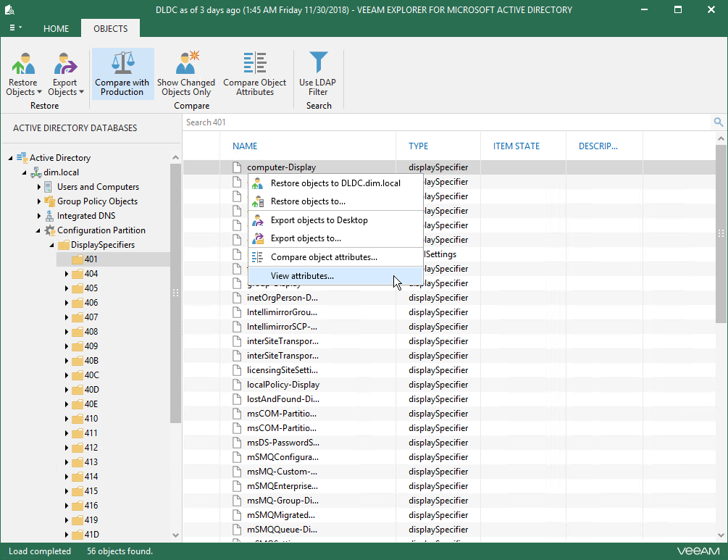Image resolution: width=728 pixels, height=560 pixels.
Task: Click the lostAndFound-Di... file icon
Action: click(237, 399)
